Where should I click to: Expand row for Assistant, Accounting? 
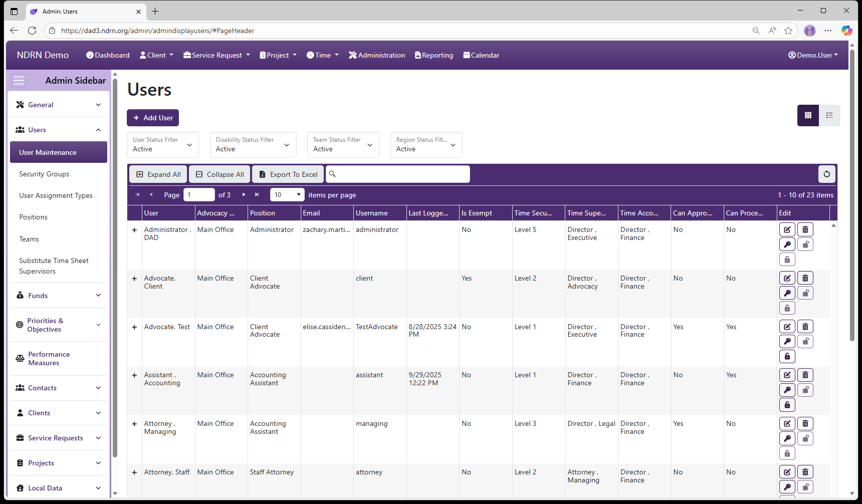pyautogui.click(x=134, y=375)
